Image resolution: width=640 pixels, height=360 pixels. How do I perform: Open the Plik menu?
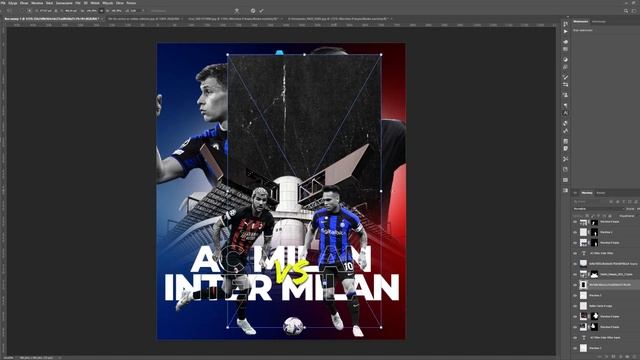[x=3, y=3]
